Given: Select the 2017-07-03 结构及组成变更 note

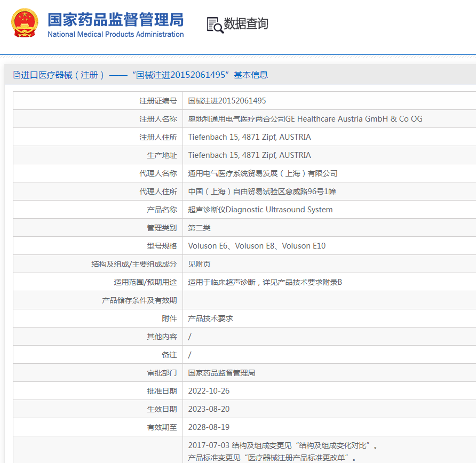Looking at the screenshot, I should 283,445.
